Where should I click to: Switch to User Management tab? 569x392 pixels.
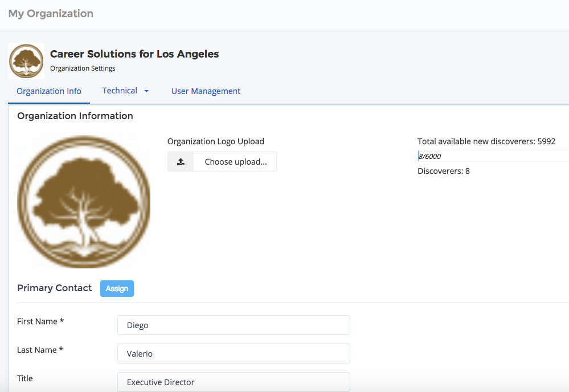coord(206,91)
